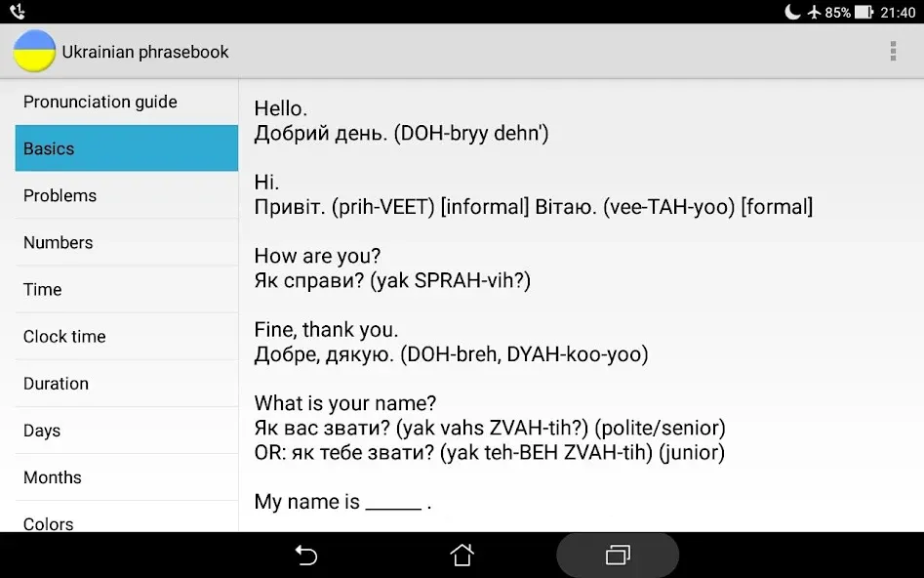Tap the 'Hi.' phrase heading
Image resolution: width=924 pixels, height=578 pixels.
[266, 183]
